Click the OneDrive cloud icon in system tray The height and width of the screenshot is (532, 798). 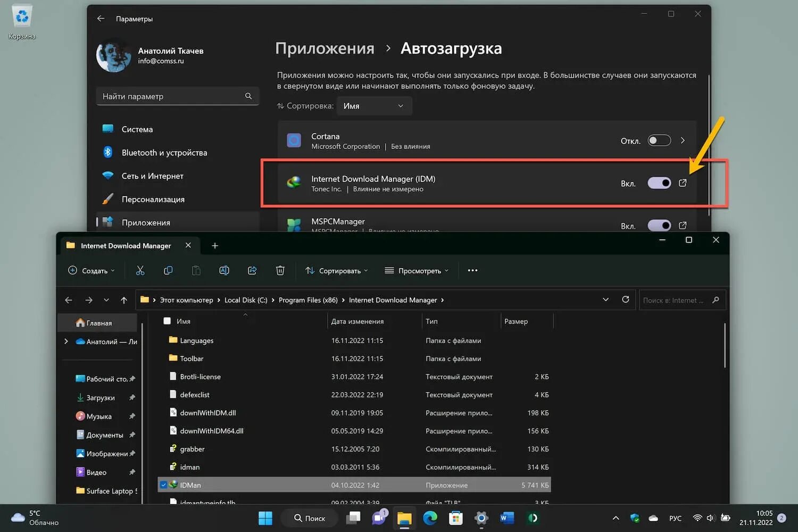point(653,518)
